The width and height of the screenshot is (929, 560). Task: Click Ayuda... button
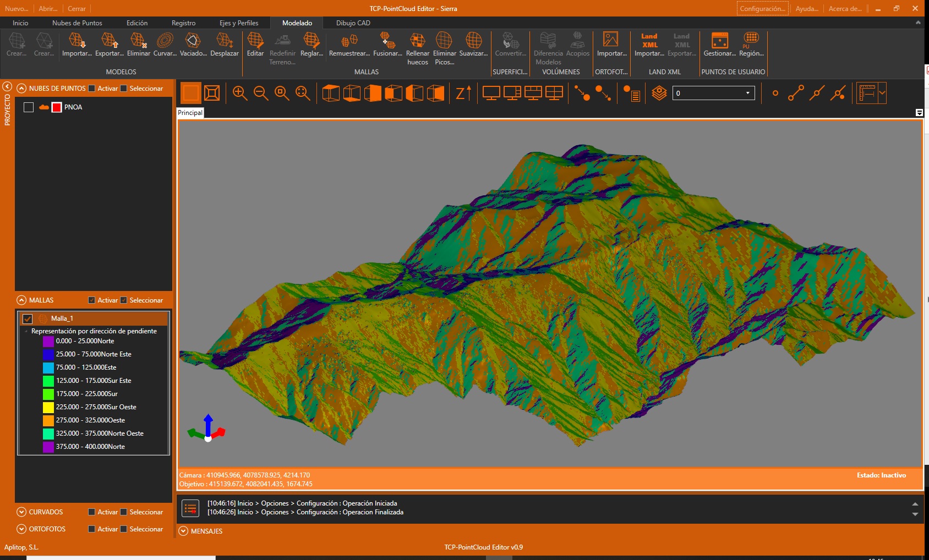coord(807,9)
